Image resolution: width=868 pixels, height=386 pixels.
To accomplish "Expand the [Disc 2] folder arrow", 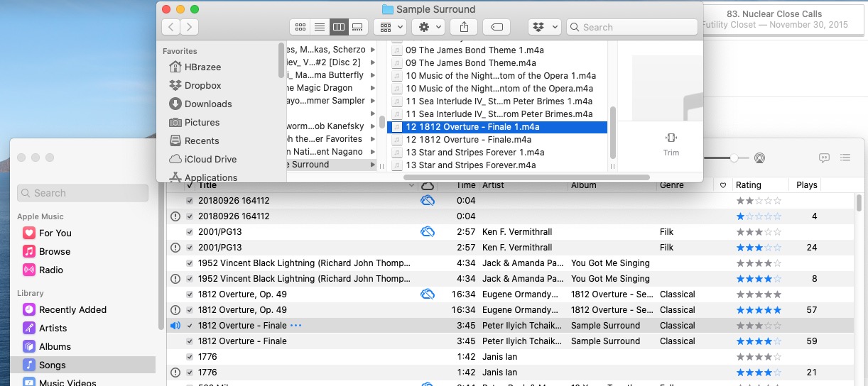I will (374, 62).
